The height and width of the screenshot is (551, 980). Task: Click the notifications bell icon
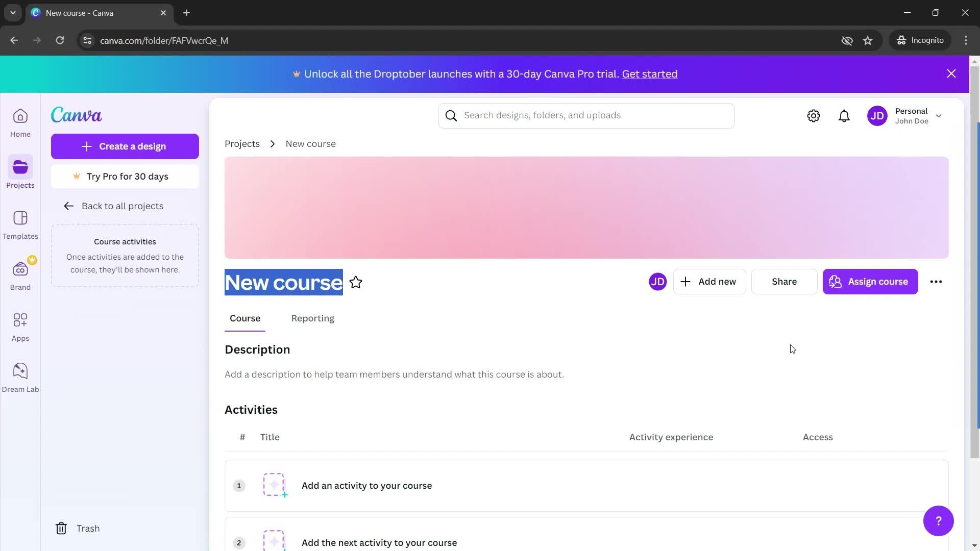[x=845, y=115]
